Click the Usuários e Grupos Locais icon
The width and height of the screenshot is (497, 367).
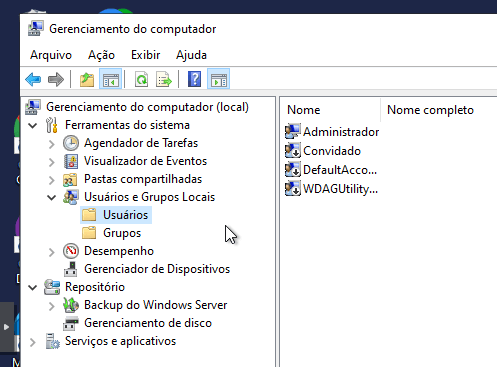71,197
